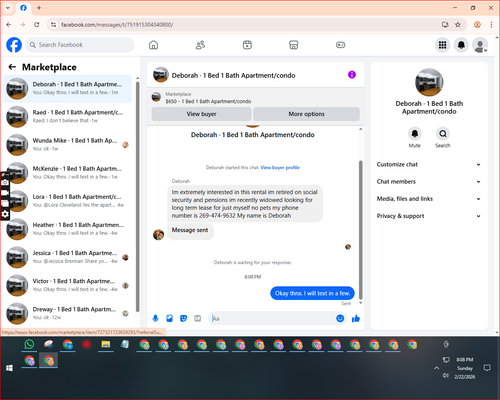Record a voice clip with microphone icon
500x400 pixels.
[155, 318]
